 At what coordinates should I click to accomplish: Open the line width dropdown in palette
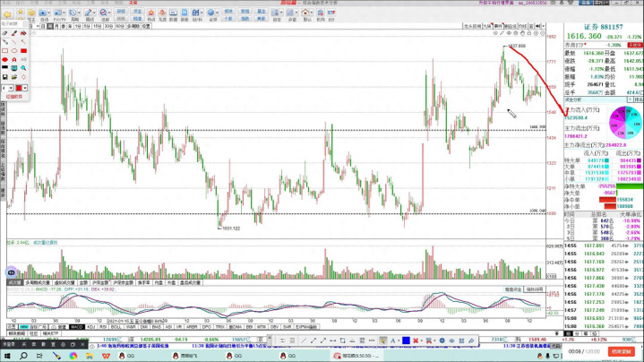coord(11,88)
